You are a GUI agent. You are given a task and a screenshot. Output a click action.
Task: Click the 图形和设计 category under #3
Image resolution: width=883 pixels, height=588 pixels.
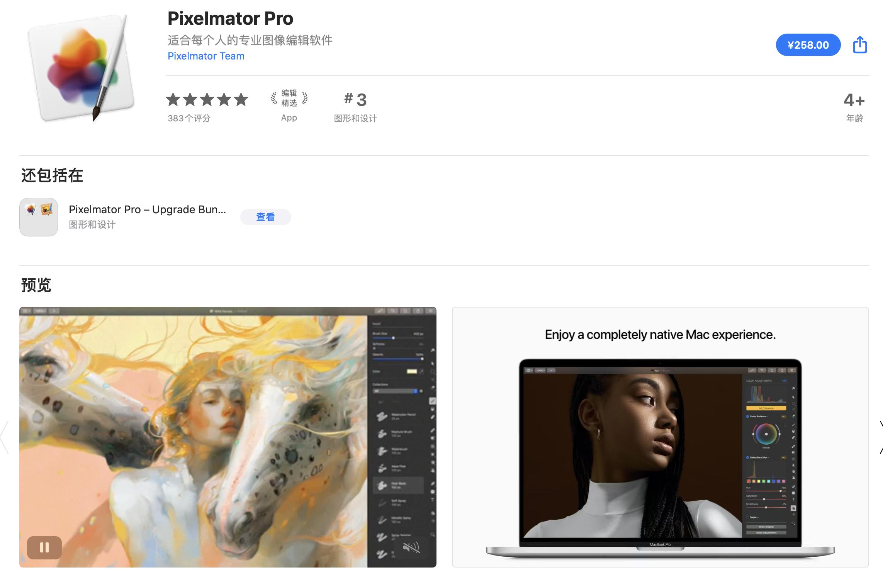coord(355,118)
